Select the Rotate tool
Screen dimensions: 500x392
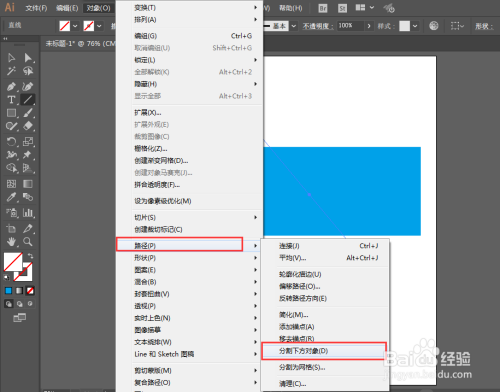[12, 142]
